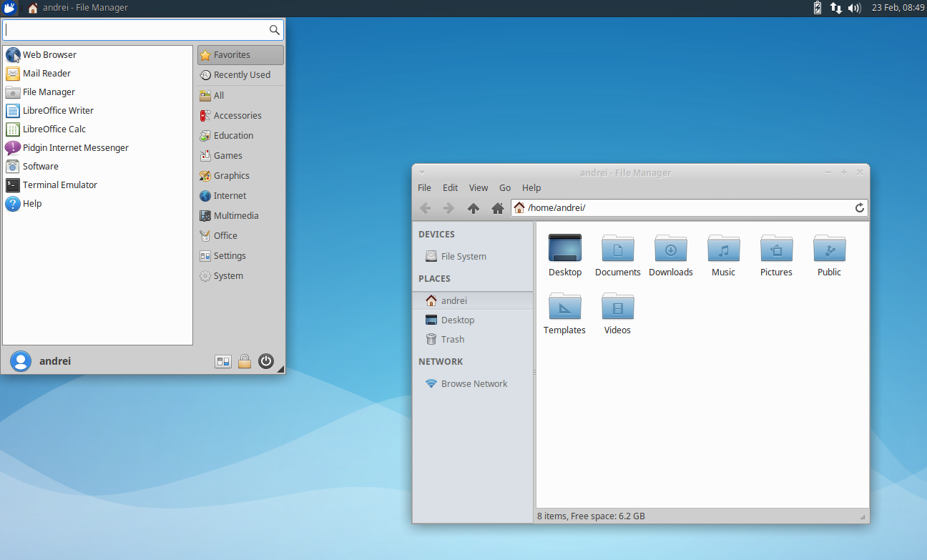Select Browse Network in the sidebar

tap(474, 383)
